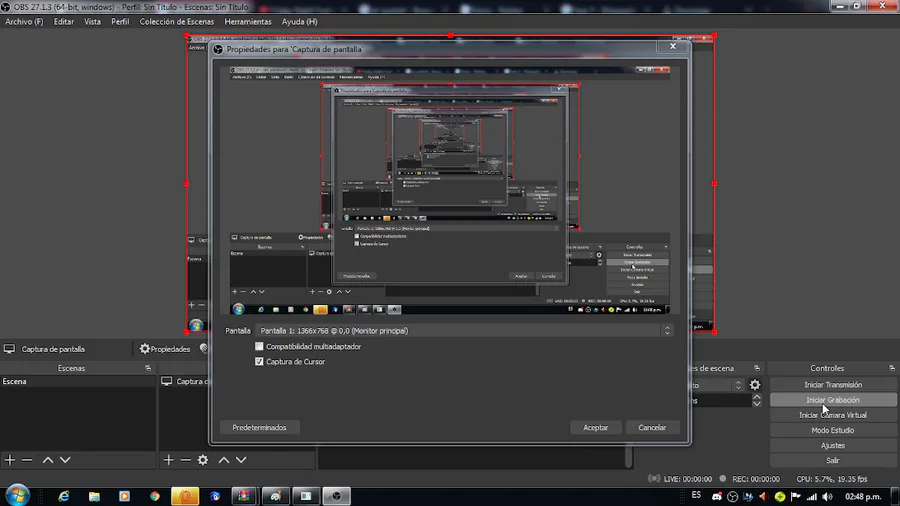Select the Captura source in sources list
This screenshot has height=506, width=900.
(x=184, y=382)
